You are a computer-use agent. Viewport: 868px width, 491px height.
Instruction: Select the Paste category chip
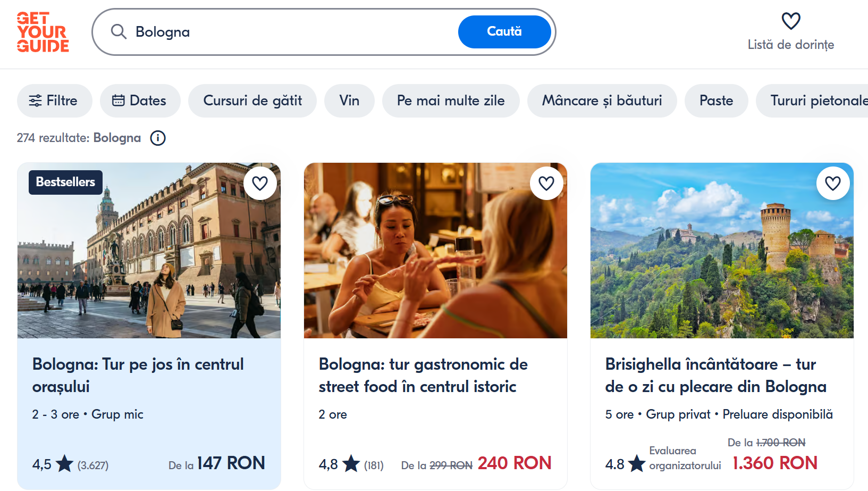tap(716, 101)
